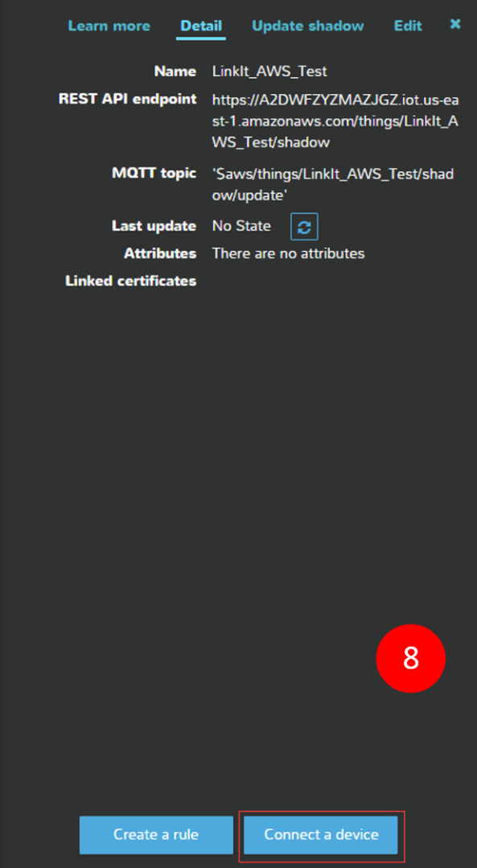
Task: Select the Detail tab
Action: [201, 26]
